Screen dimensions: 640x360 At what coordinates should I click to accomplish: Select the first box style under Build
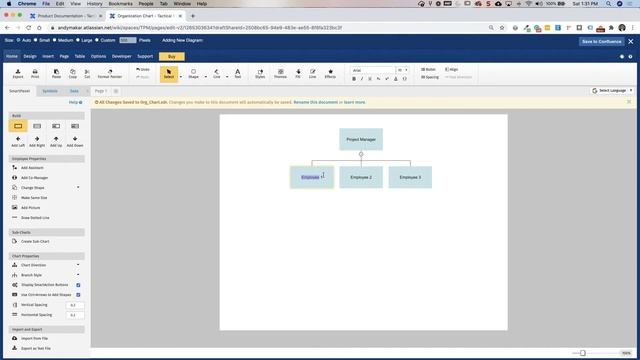pos(18,126)
